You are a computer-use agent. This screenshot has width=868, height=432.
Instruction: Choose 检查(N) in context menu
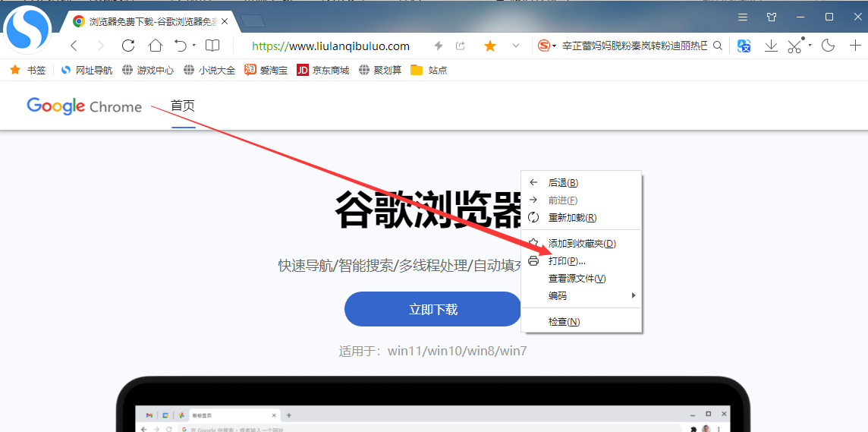click(x=581, y=322)
